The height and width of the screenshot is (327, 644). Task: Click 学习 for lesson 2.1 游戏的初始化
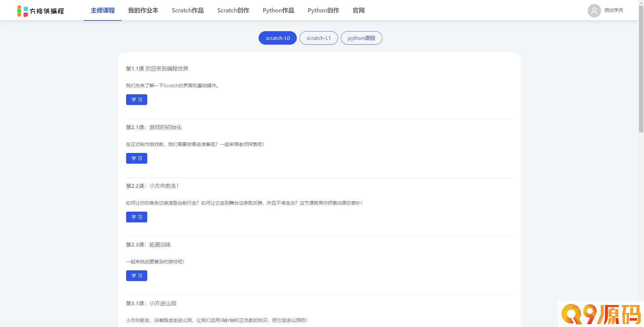(x=137, y=158)
